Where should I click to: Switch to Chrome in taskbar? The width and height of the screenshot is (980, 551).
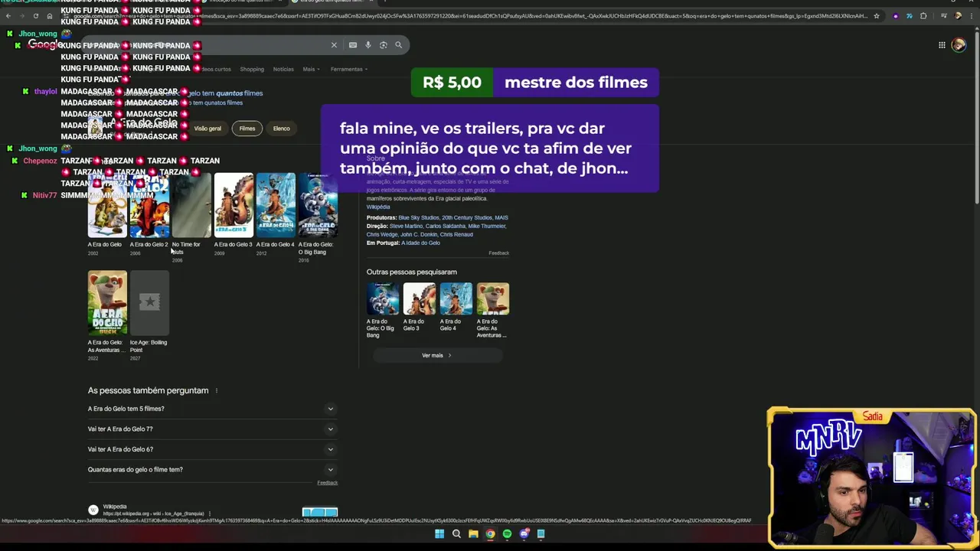coord(490,534)
